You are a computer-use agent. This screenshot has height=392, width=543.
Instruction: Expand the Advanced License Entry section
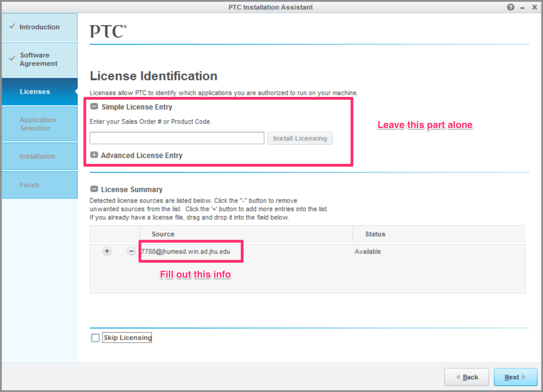click(x=94, y=155)
